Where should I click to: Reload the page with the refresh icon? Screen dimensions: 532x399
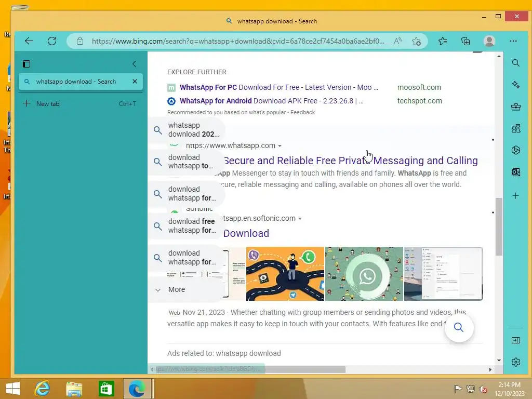(x=52, y=41)
